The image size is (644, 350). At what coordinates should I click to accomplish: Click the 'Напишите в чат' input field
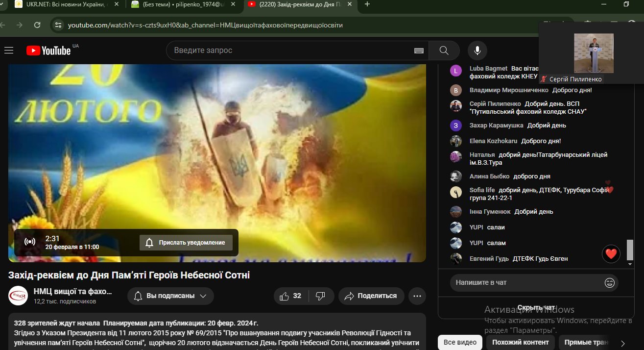[x=526, y=283]
